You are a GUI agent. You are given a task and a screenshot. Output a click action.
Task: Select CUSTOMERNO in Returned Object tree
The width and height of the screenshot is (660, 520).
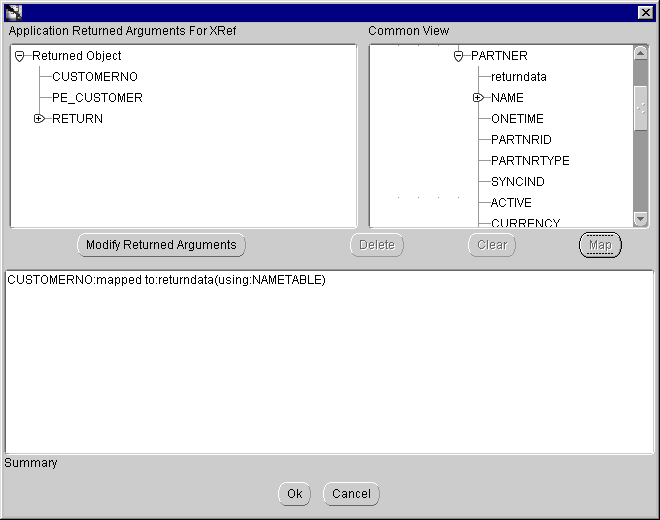94,77
